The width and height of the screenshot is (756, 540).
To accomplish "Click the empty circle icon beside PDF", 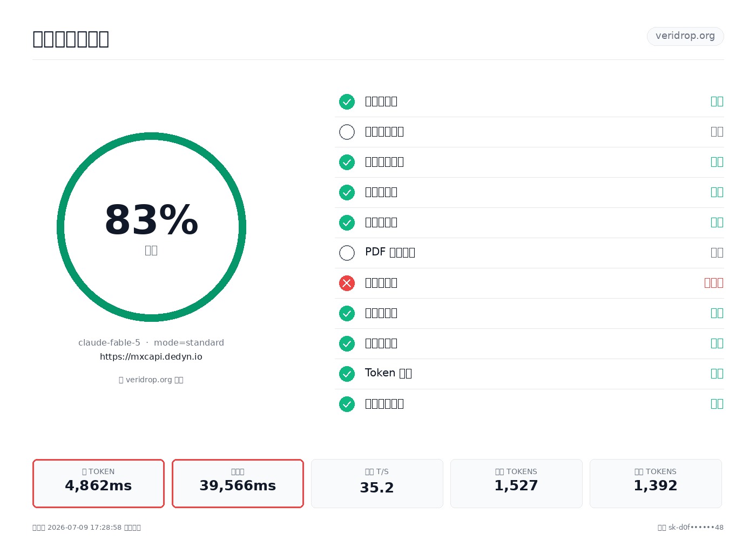I will [x=347, y=253].
